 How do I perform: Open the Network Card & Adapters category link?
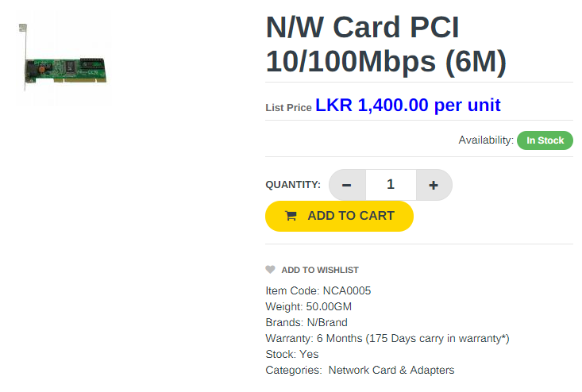click(x=391, y=370)
